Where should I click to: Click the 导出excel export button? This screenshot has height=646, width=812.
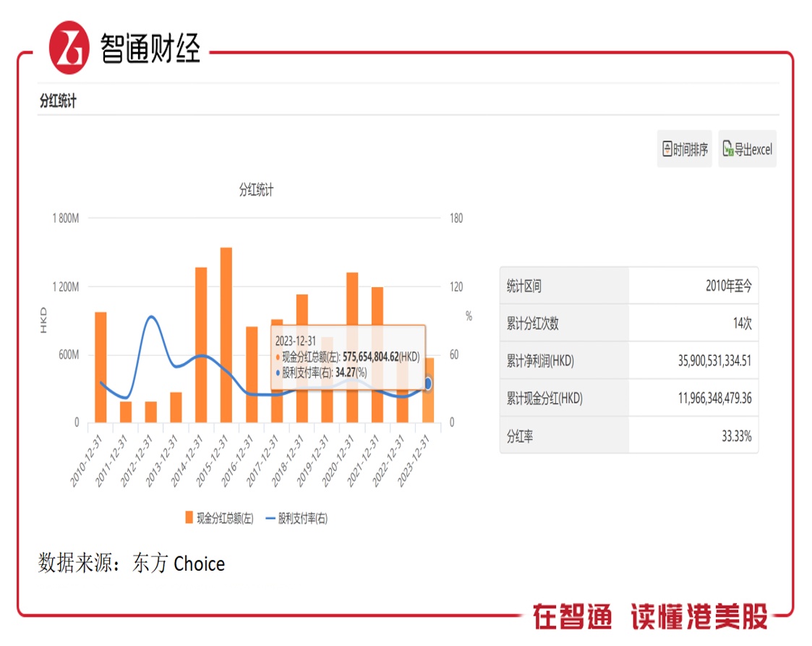(747, 149)
